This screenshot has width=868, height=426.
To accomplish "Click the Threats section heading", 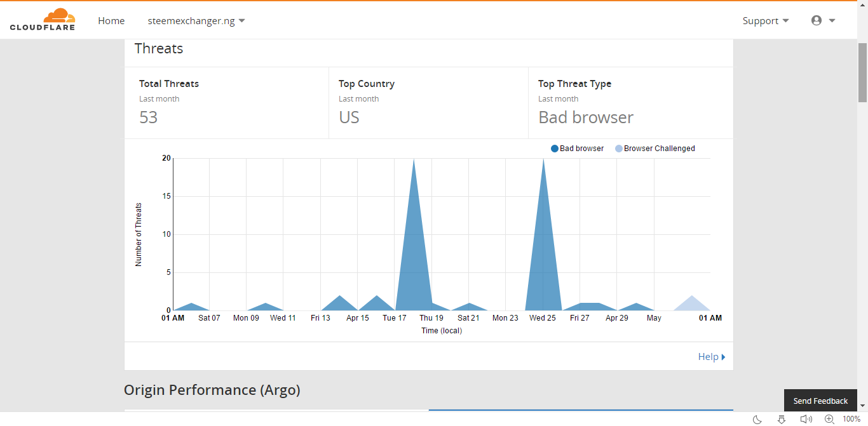I will (x=159, y=49).
